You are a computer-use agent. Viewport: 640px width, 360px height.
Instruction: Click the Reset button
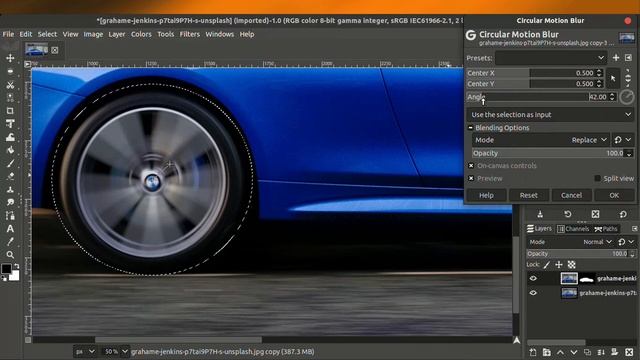pyautogui.click(x=529, y=196)
